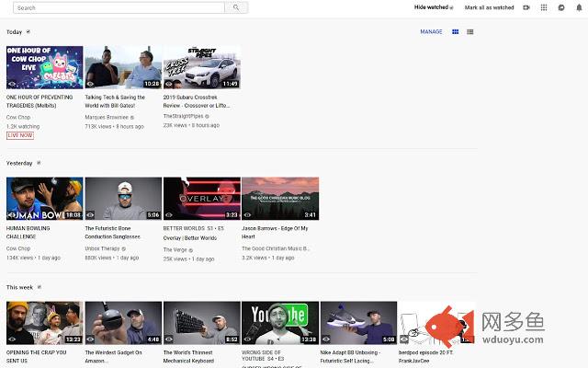
Task: Mark Weirdest Gadget video watched via eye icon
Action: (x=90, y=339)
